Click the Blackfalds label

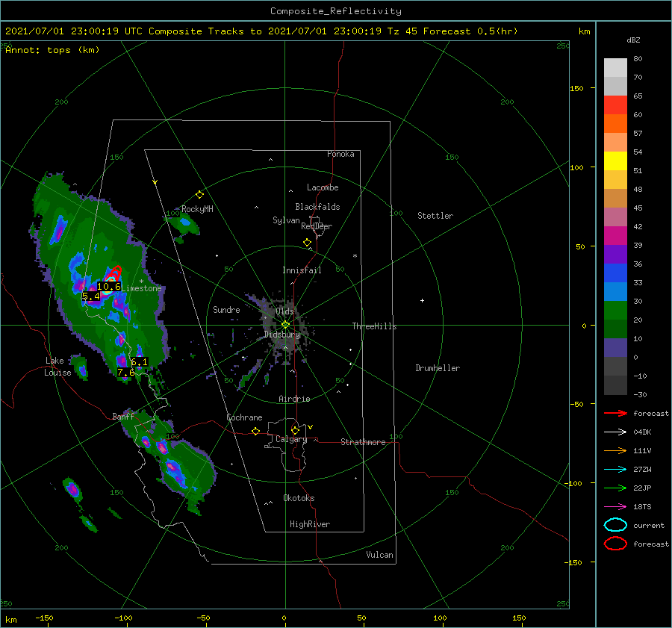(x=317, y=207)
